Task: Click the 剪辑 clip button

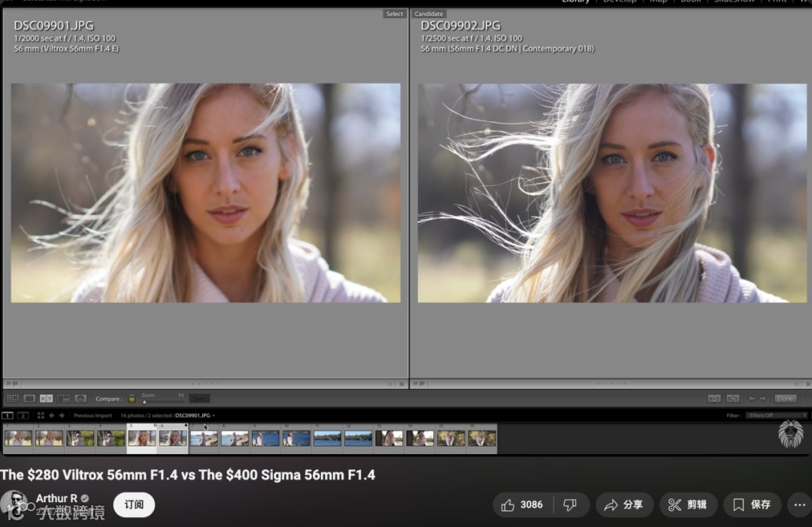Action: [x=688, y=504]
